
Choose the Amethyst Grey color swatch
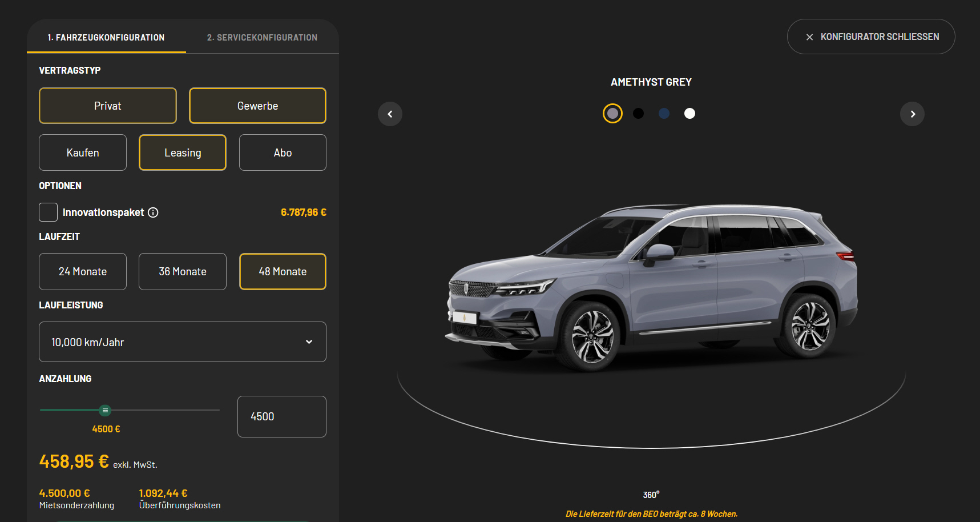(612, 114)
